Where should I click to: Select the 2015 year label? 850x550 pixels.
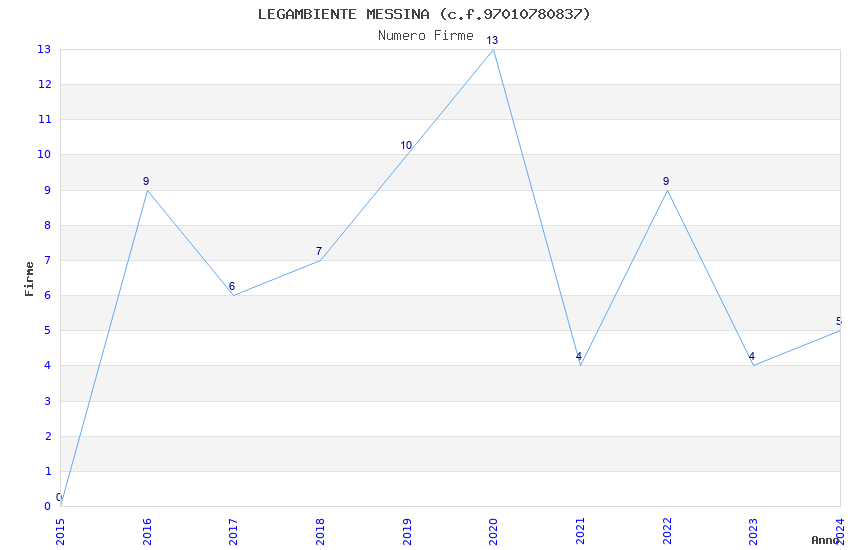coord(60,532)
